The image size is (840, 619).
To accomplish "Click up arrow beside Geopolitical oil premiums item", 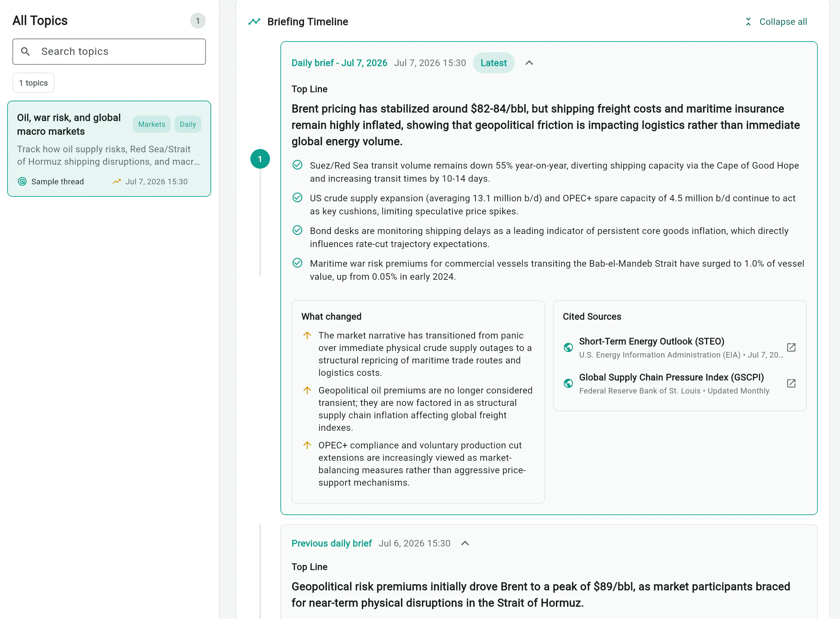I will (x=307, y=391).
